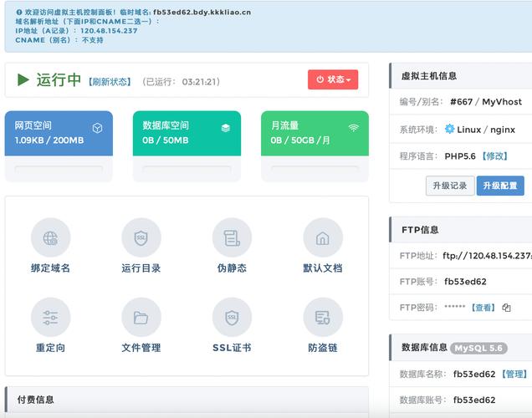Click the gear icon beside Linux / nginx
This screenshot has width=532, height=418.
coord(449,130)
